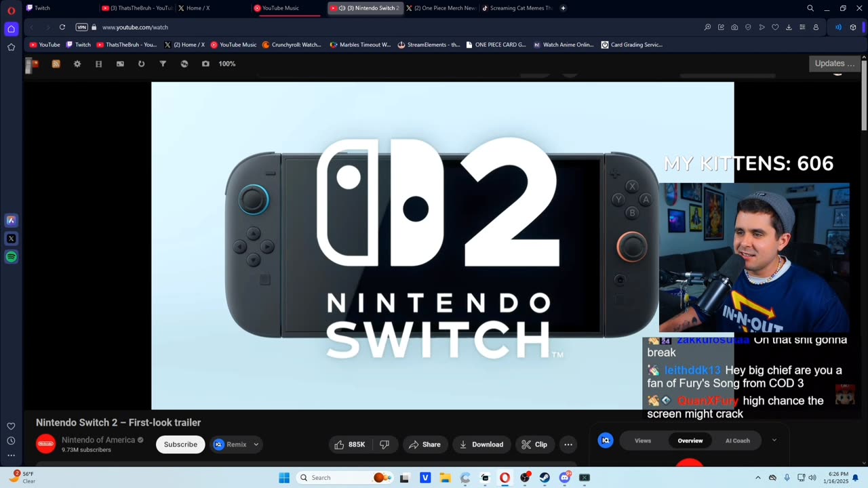Open browser downloads arrow icon
The height and width of the screenshot is (488, 868).
(789, 27)
